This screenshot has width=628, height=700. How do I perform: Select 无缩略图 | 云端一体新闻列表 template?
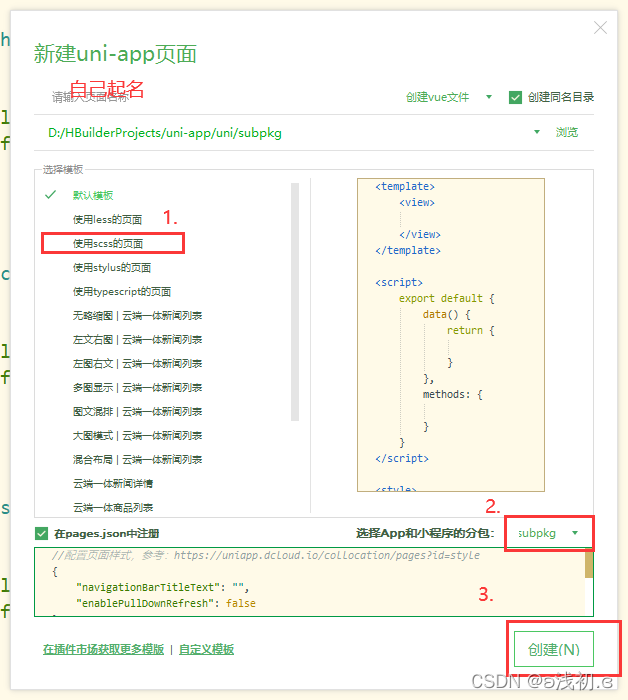(x=137, y=316)
